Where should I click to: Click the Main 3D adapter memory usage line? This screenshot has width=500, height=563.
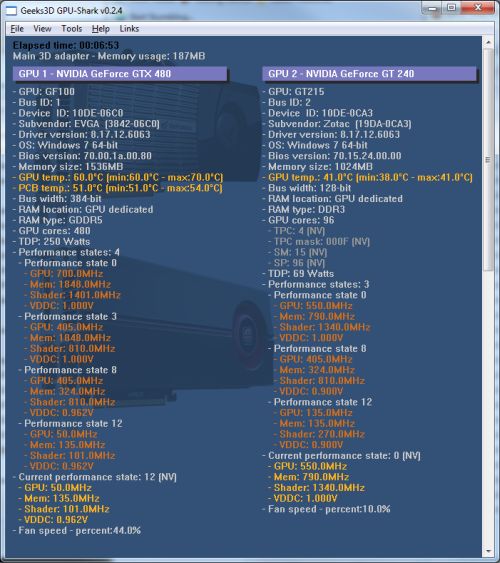[109, 56]
